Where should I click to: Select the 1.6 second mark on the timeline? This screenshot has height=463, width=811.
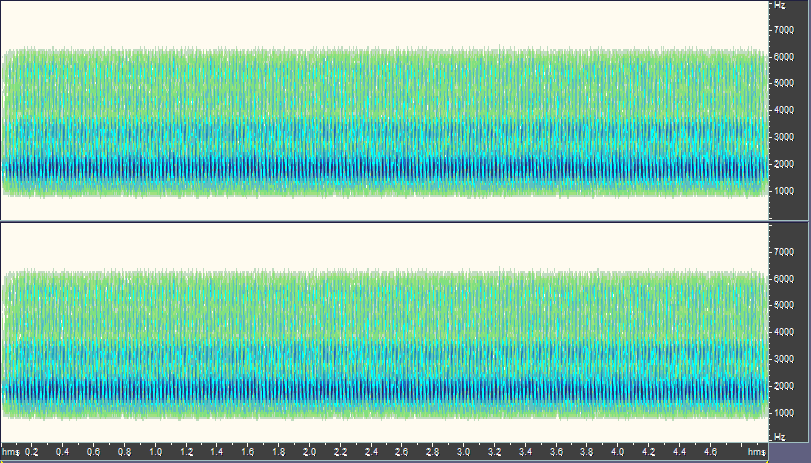pyautogui.click(x=248, y=452)
